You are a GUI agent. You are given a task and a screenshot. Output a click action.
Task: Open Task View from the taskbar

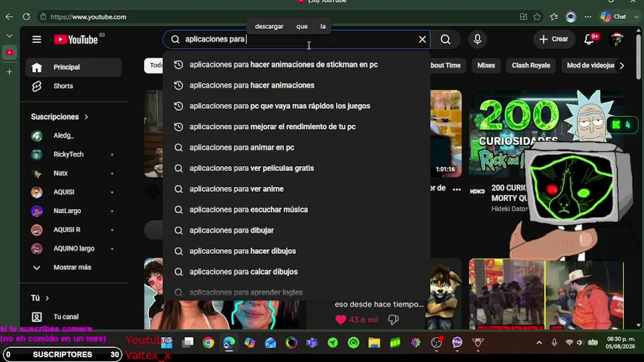point(188,343)
